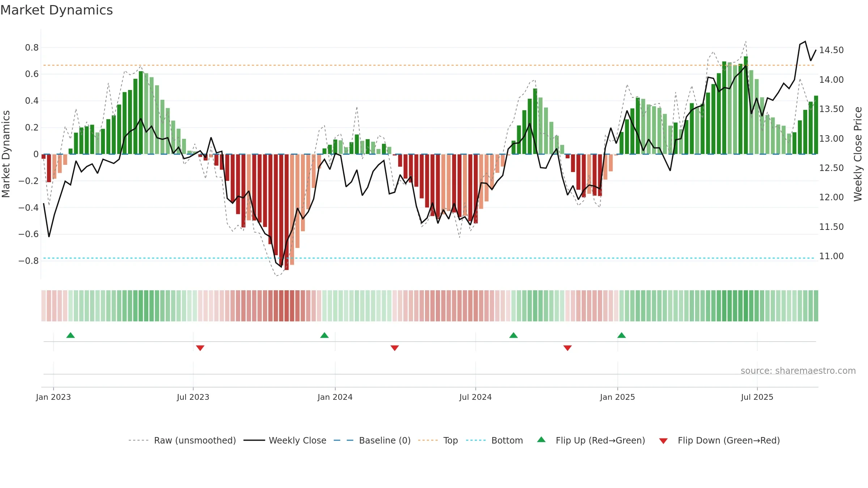Click the red flip-down triangle near Jul 2023
This screenshot has width=868, height=488.
(x=200, y=348)
